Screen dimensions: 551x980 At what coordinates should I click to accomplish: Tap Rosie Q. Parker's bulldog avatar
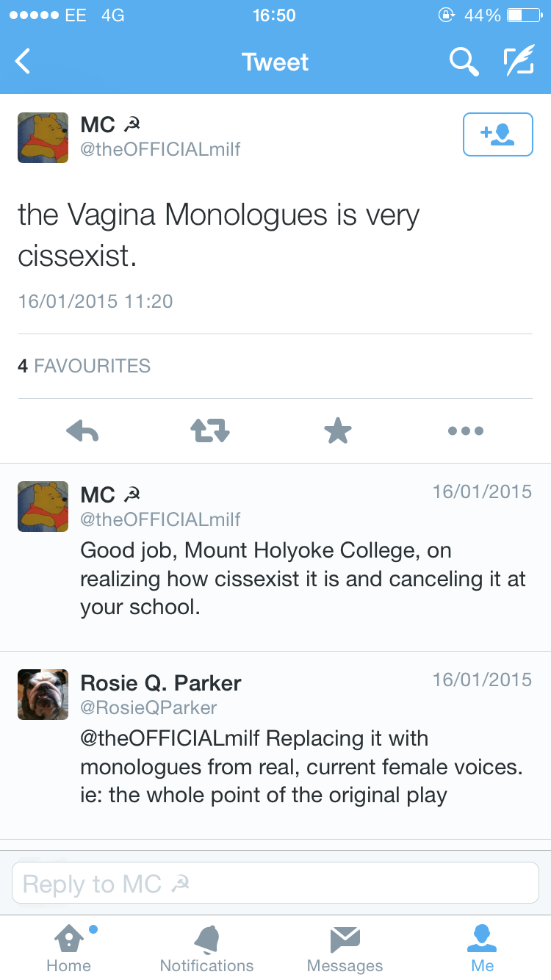(43, 694)
